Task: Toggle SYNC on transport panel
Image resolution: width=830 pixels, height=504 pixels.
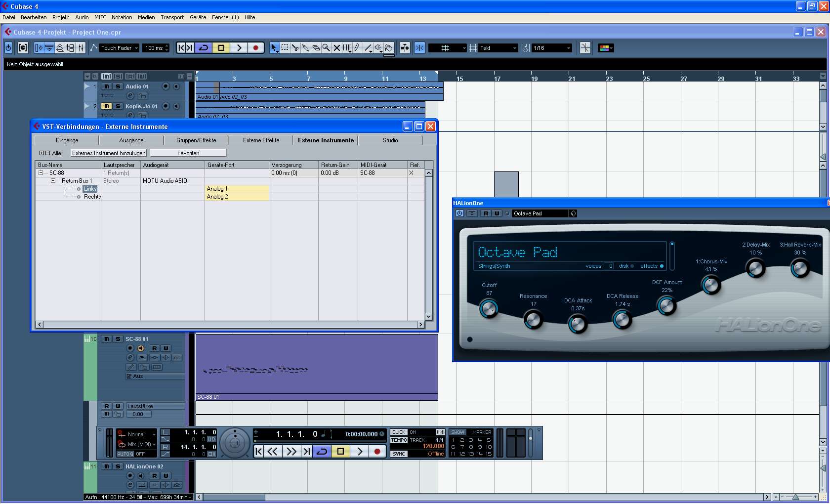Action: (399, 454)
